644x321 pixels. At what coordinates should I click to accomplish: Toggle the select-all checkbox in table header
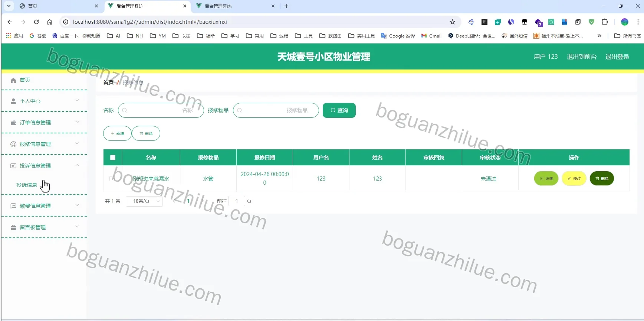click(113, 158)
